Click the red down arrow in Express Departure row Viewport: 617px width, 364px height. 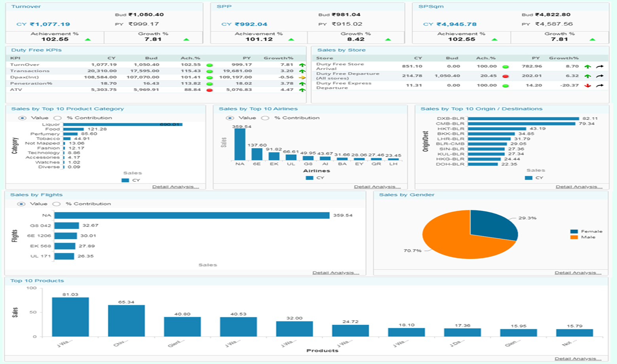pos(588,86)
